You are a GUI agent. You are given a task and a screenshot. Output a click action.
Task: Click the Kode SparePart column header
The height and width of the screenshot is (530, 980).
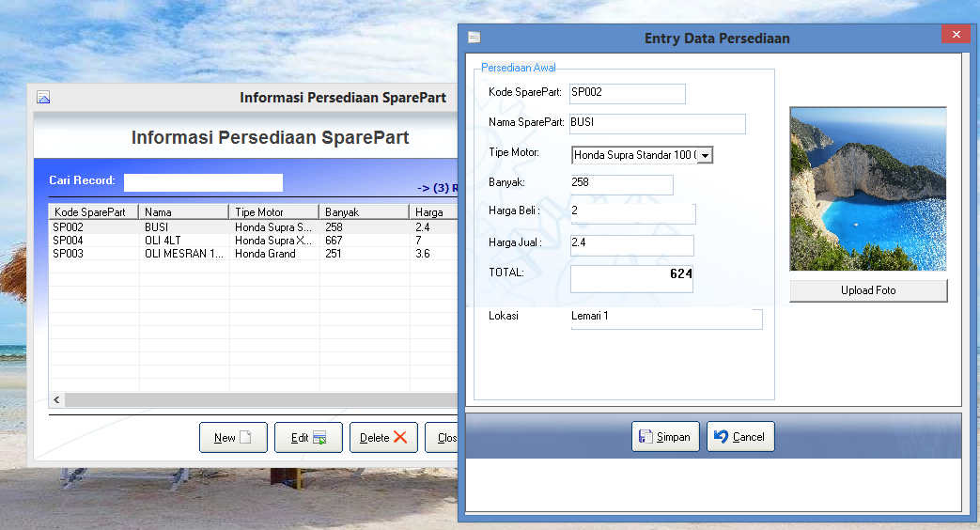pyautogui.click(x=94, y=212)
